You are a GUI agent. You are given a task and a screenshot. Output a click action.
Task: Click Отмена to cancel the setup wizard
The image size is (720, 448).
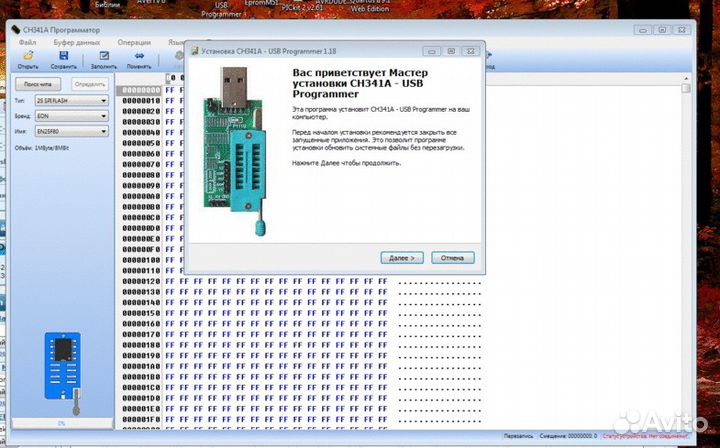(452, 258)
